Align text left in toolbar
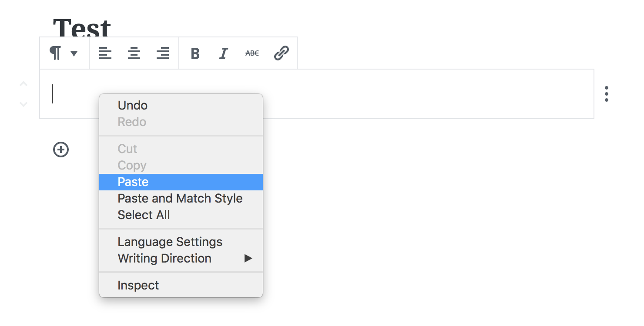 click(105, 53)
